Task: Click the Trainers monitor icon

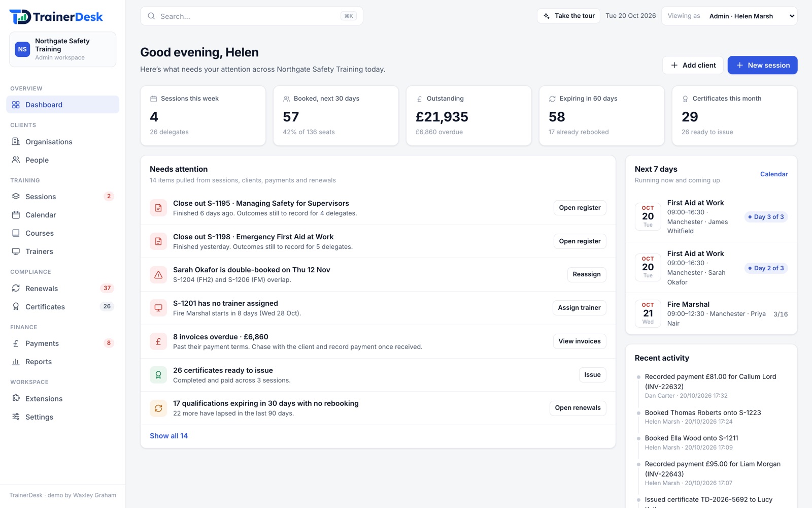Action: coord(16,251)
